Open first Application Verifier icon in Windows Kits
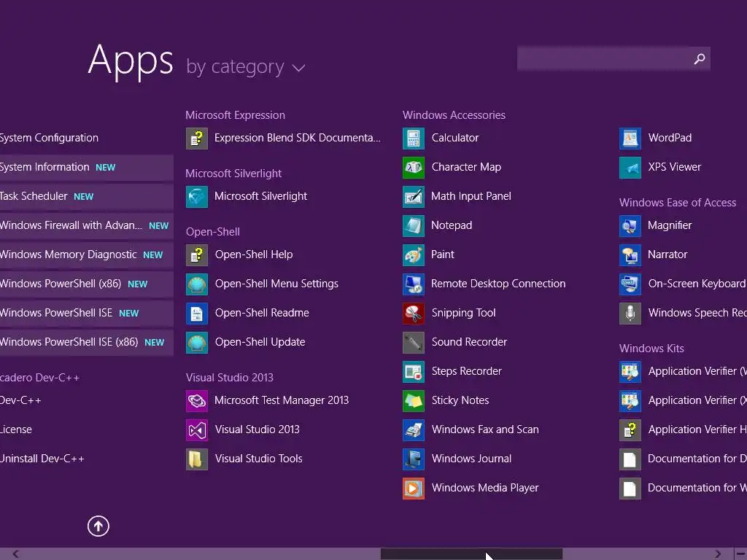Screen dimensions: 747x560 click(630, 372)
